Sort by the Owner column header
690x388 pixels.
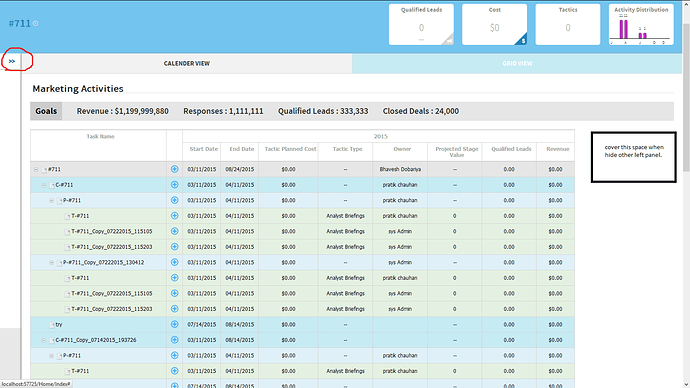click(x=402, y=149)
